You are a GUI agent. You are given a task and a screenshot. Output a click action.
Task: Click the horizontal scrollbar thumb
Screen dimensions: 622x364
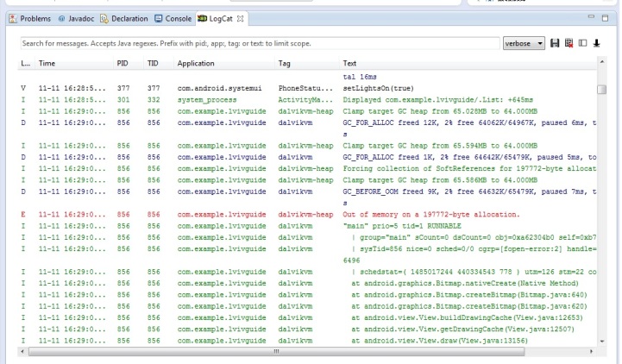coord(276,351)
